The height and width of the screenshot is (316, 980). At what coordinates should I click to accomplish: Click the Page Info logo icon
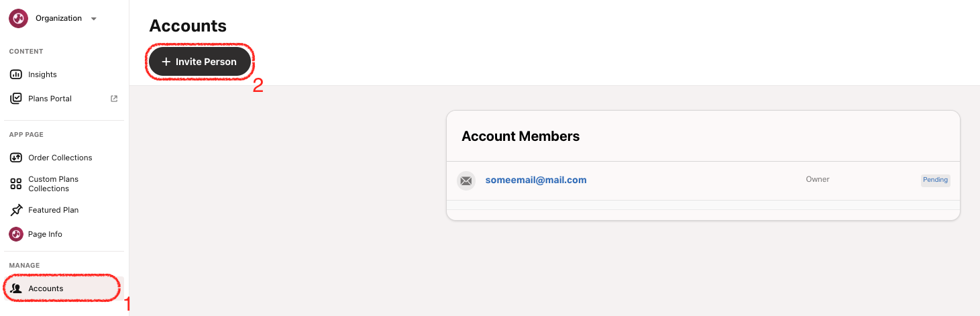(16, 234)
